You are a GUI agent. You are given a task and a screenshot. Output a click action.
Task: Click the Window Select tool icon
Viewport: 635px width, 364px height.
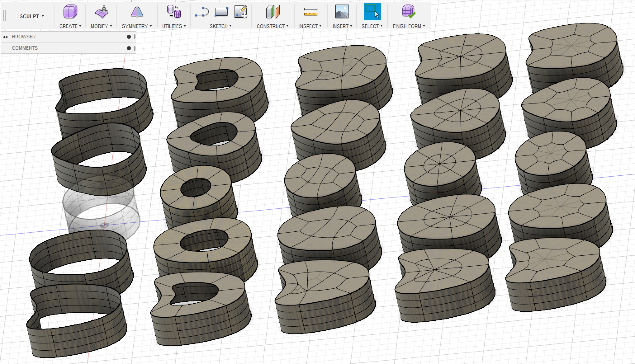(372, 12)
